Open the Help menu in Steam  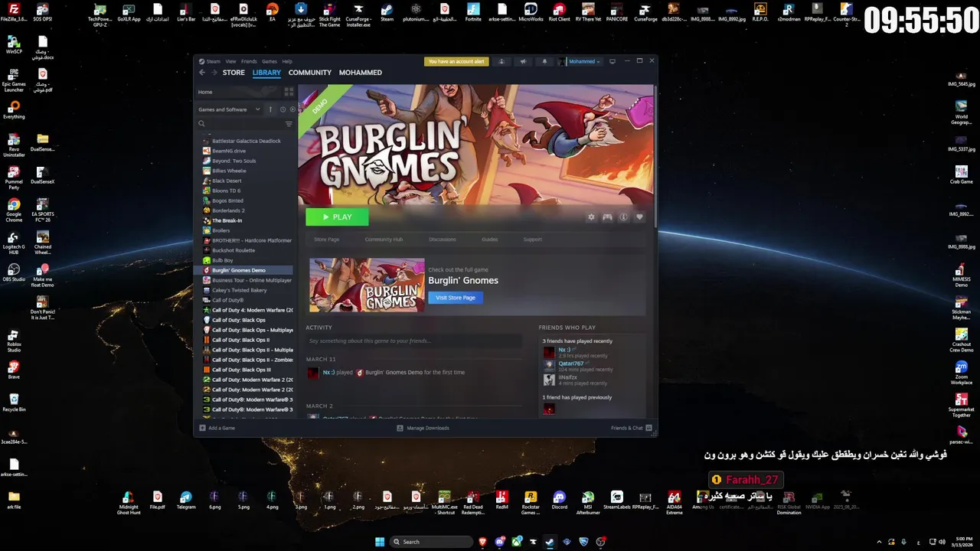(287, 61)
